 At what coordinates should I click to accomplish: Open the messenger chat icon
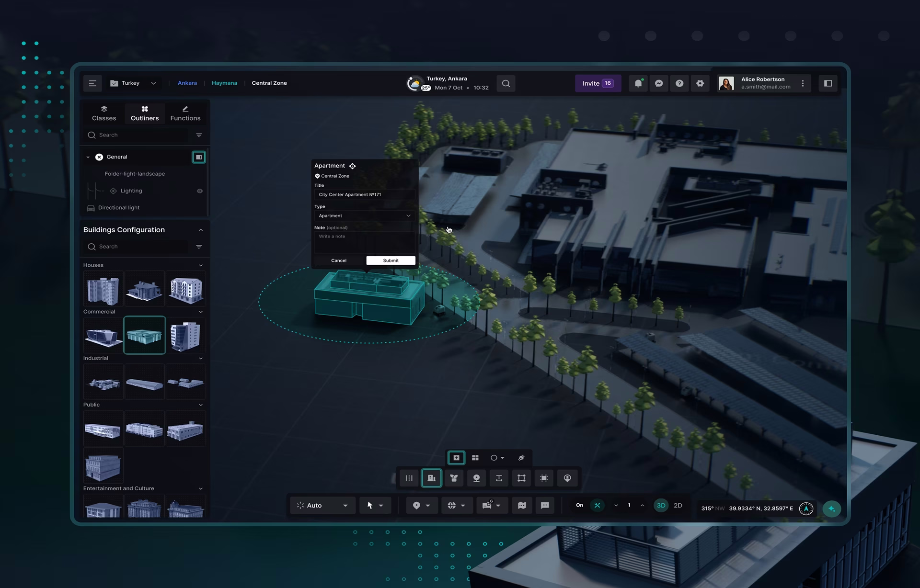[x=659, y=83]
